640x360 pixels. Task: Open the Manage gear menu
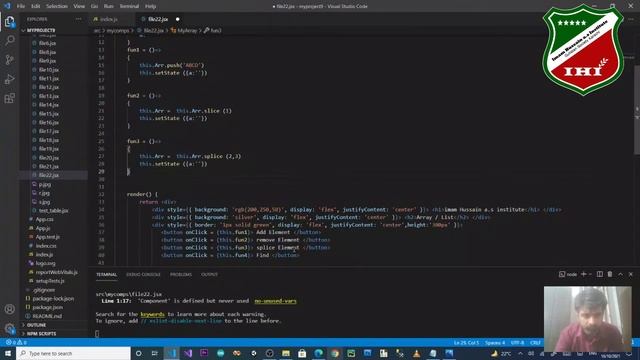click(9, 328)
